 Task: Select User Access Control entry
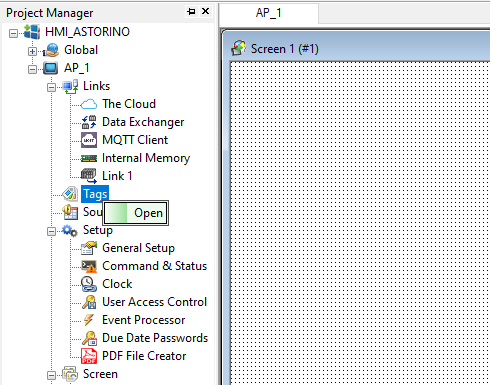[x=154, y=302]
